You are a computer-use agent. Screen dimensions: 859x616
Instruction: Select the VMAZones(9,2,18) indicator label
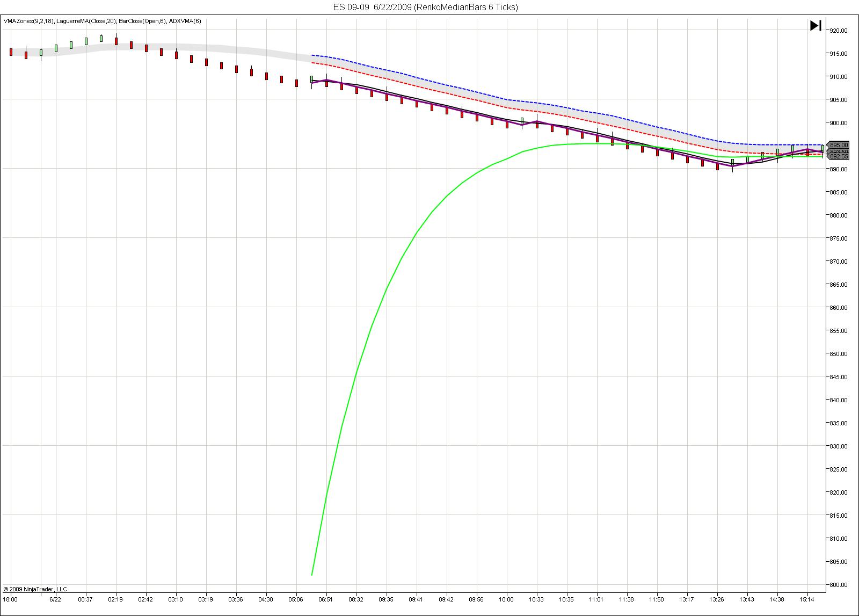point(28,21)
